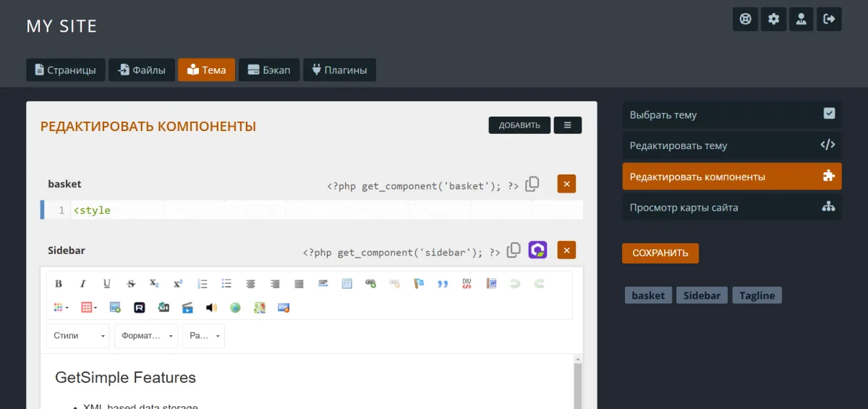Click the black R icon in toolbar
The height and width of the screenshot is (409, 868).
(x=140, y=308)
